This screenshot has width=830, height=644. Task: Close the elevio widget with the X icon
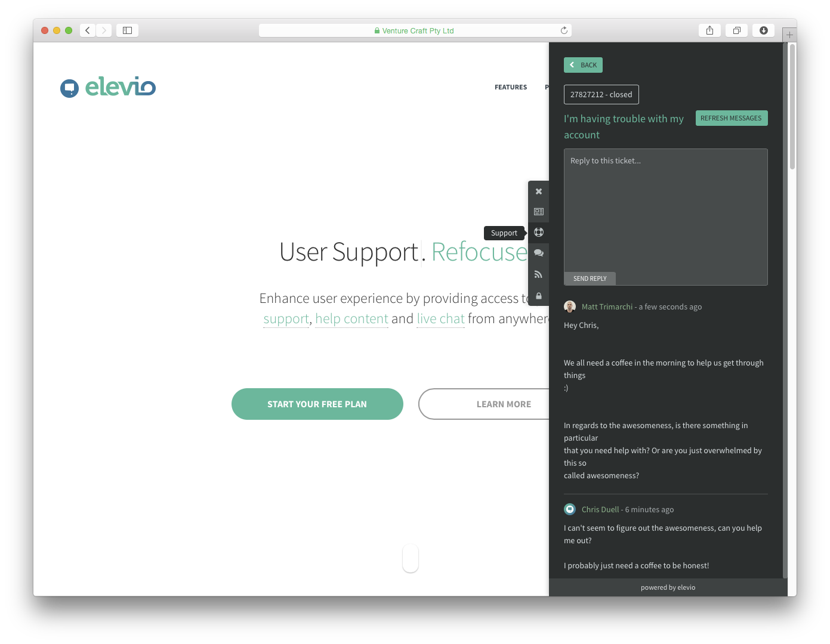pos(539,191)
